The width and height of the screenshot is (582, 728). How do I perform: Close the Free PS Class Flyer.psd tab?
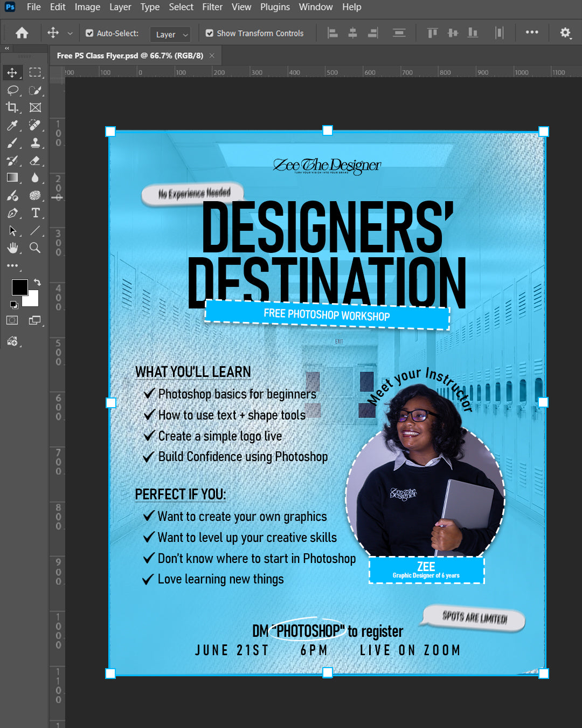point(212,56)
